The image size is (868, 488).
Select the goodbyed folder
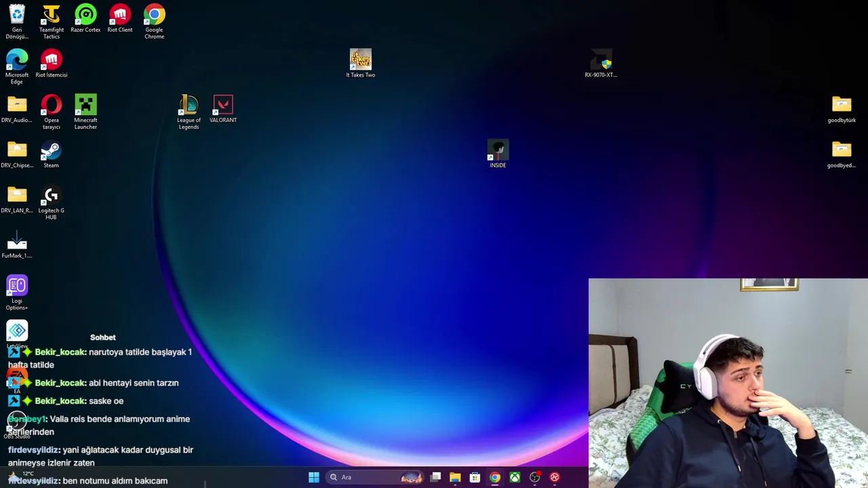coord(842,155)
